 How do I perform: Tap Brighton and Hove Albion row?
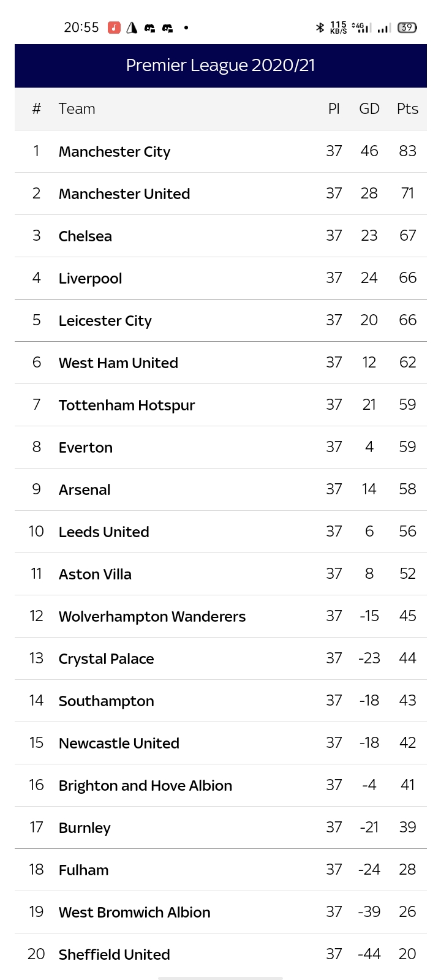pos(145,786)
